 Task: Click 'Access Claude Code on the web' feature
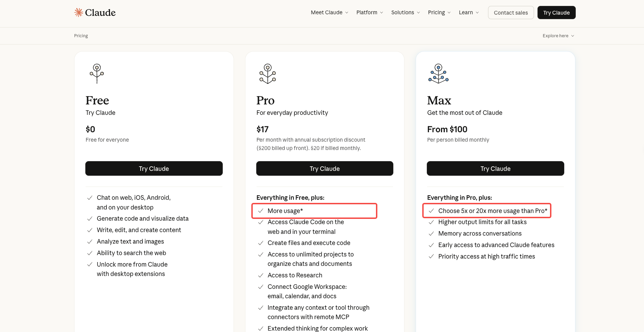306,227
